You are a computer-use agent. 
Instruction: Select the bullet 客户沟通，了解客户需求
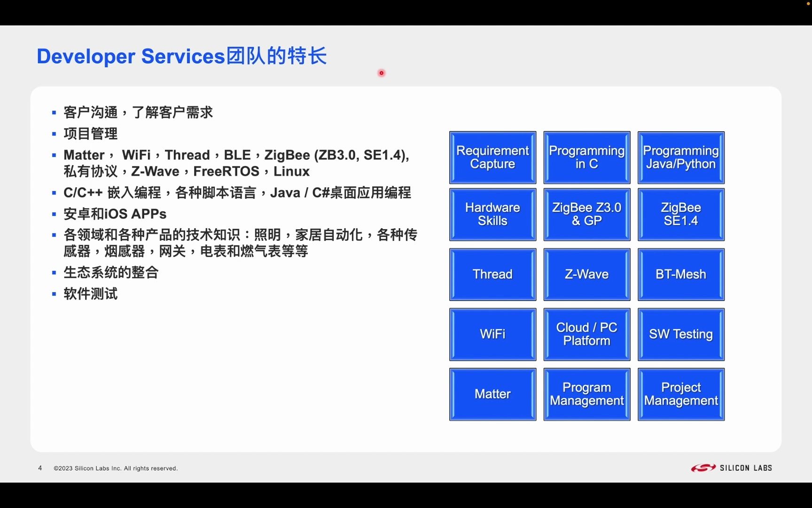[138, 112]
